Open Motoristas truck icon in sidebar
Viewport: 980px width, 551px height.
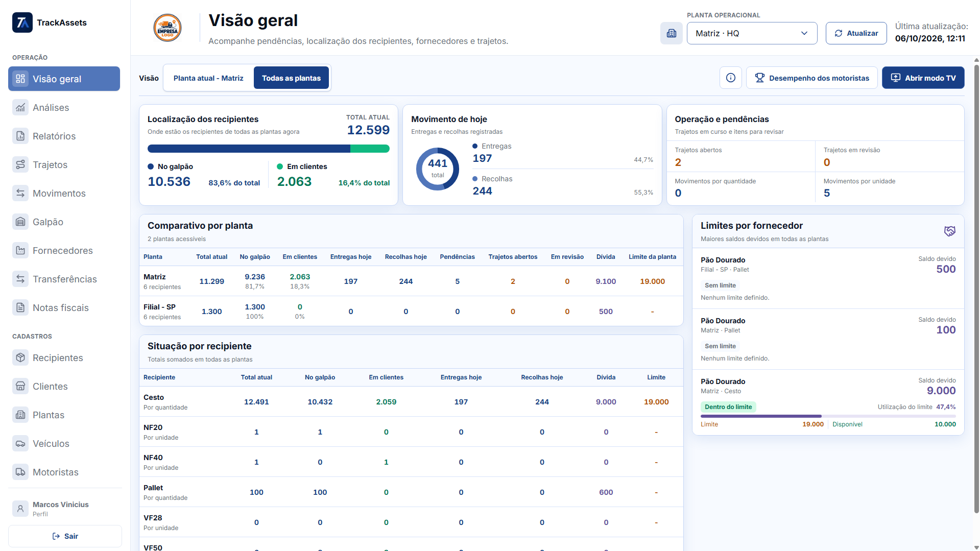point(20,472)
